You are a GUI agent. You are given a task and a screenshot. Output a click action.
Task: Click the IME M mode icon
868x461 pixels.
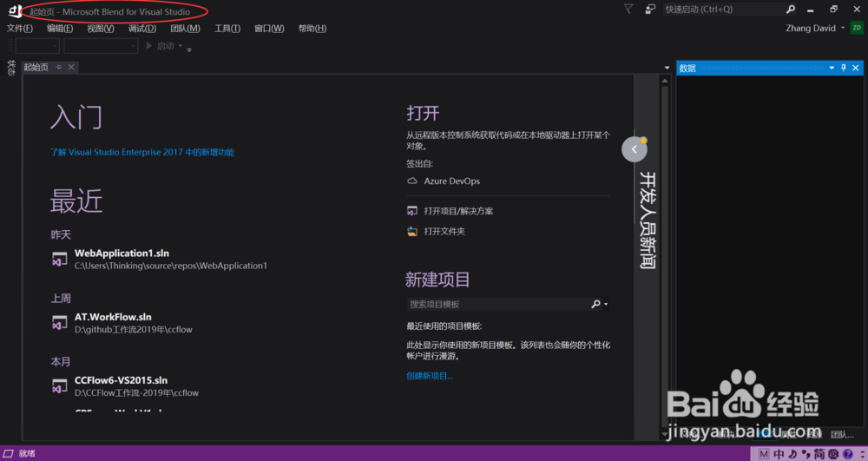[x=763, y=454]
